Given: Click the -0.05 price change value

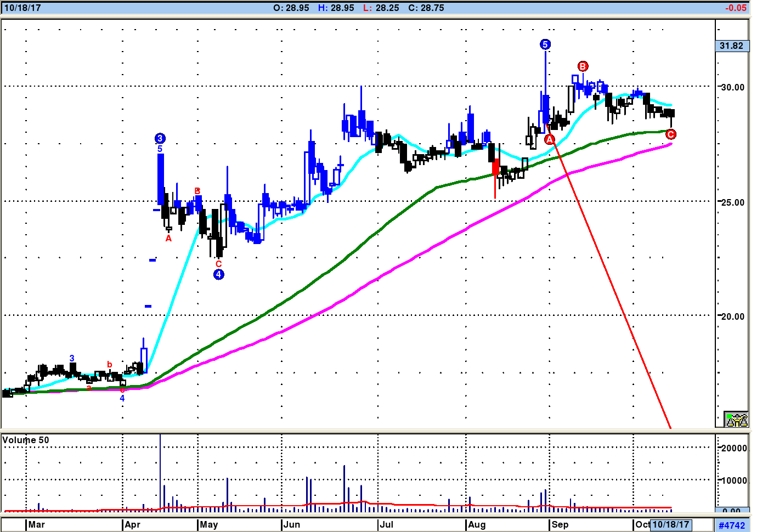Looking at the screenshot, I should (x=735, y=8).
